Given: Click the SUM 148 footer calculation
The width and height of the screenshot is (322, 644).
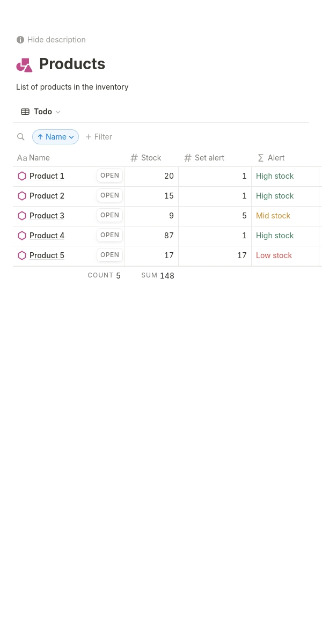Looking at the screenshot, I should (x=158, y=275).
